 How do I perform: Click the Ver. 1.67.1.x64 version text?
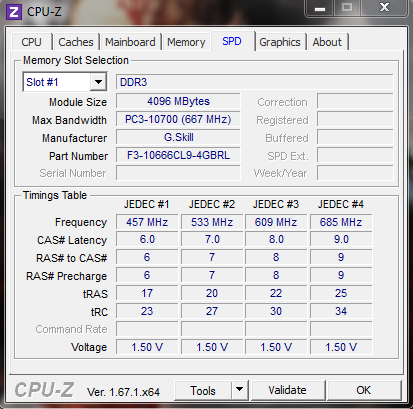[x=123, y=392]
